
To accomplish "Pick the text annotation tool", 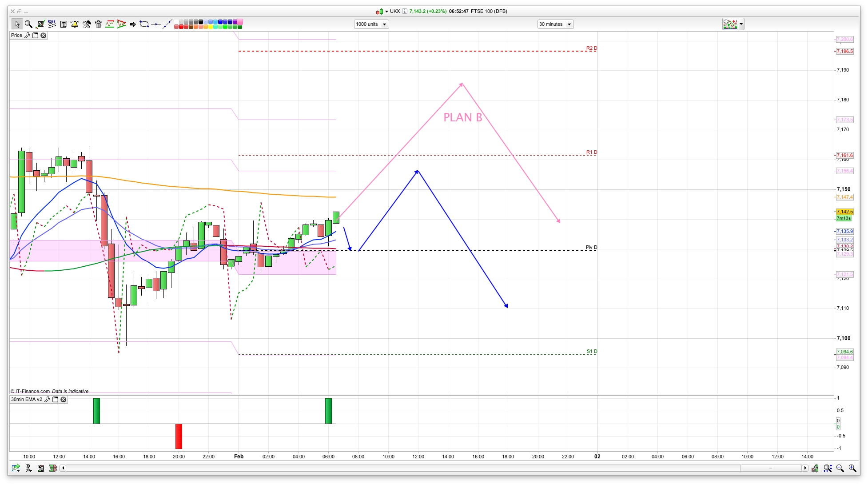I will (x=64, y=24).
